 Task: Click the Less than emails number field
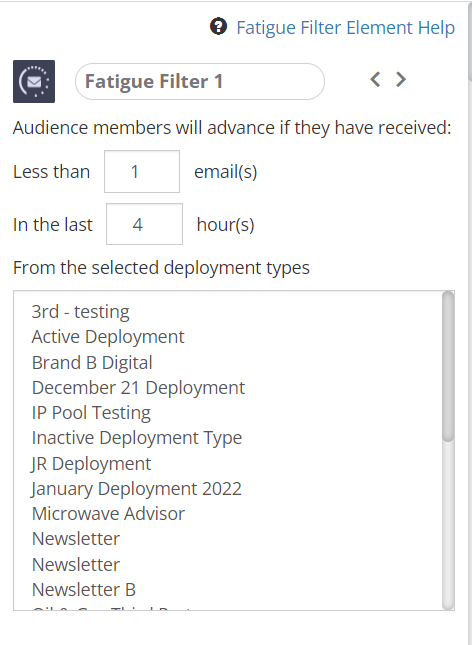(142, 172)
